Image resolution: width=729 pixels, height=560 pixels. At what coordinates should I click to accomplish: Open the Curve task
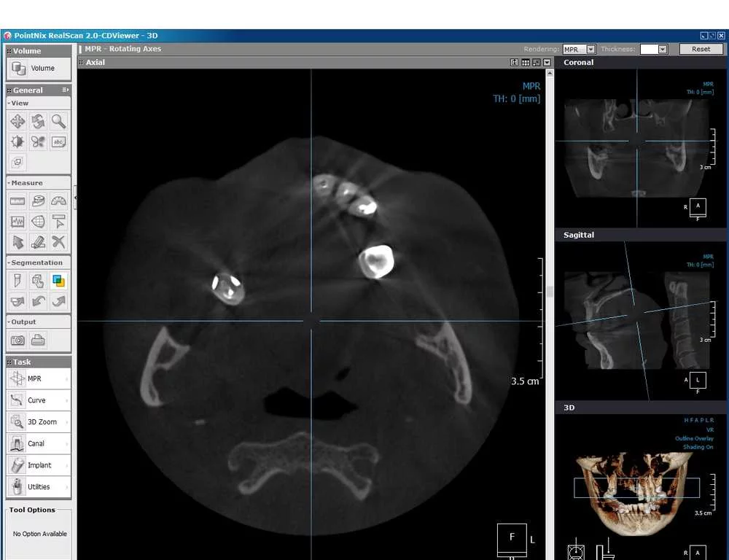coord(39,400)
